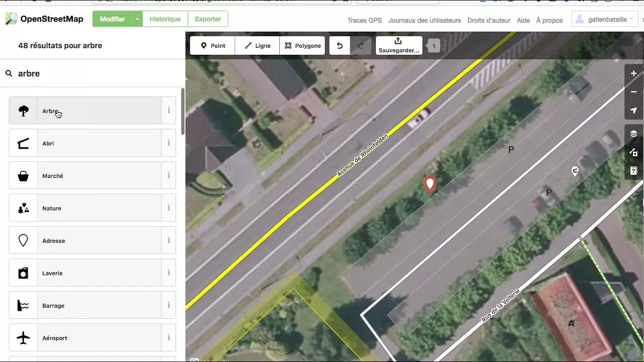Click the OpenStreetMap logo
Screen dimensions: 644x362
point(44,19)
